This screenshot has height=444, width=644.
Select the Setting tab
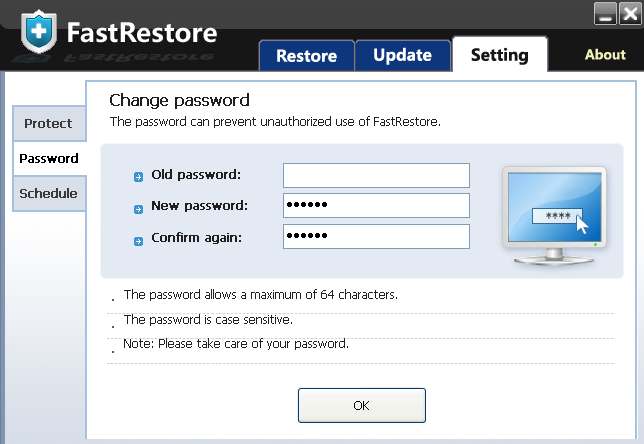pyautogui.click(x=499, y=54)
